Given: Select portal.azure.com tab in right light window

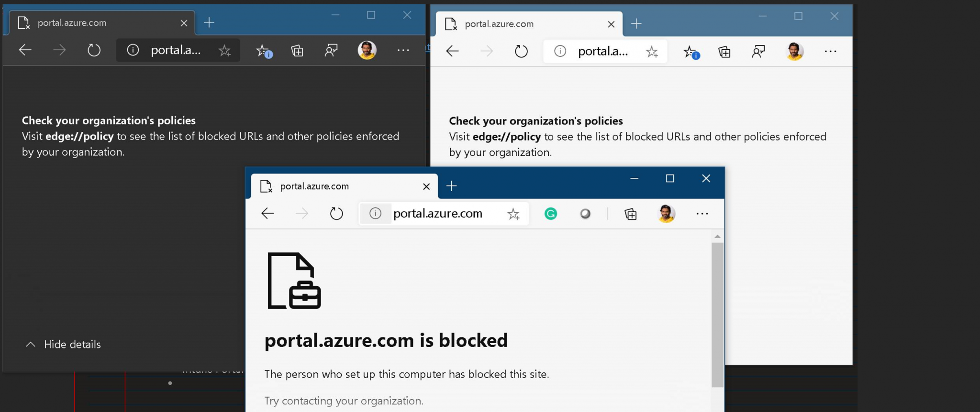Looking at the screenshot, I should pos(529,24).
